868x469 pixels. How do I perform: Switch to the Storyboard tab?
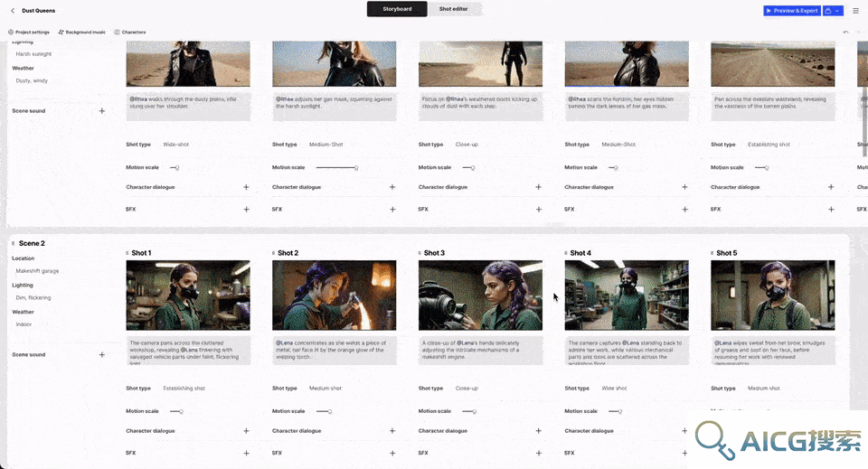(397, 9)
